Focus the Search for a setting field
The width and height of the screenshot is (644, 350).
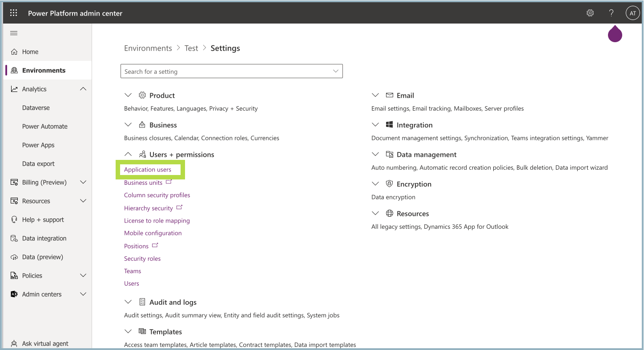click(232, 71)
